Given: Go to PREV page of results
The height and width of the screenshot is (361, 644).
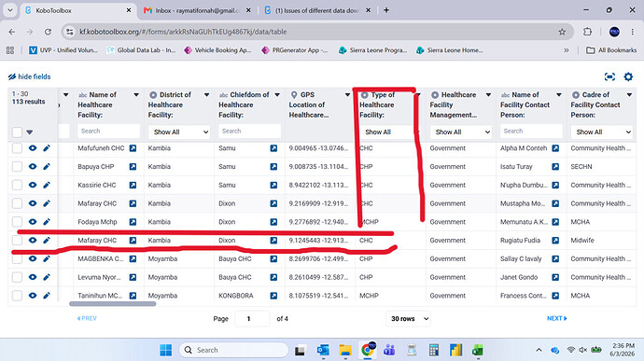Looking at the screenshot, I should point(87,318).
